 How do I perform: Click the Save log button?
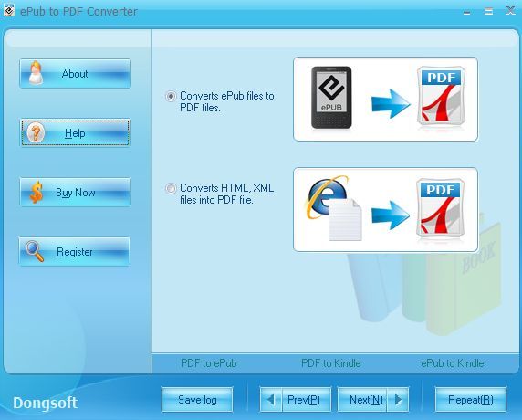coord(197,399)
